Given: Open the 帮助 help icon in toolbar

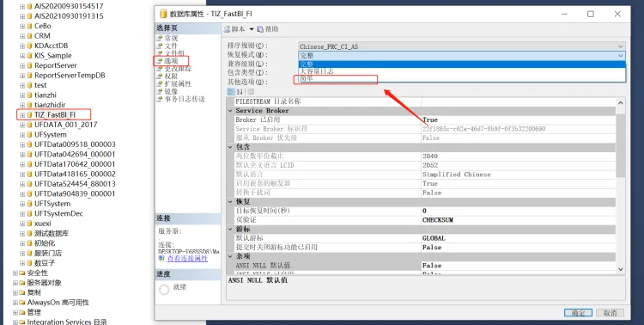Looking at the screenshot, I should click(x=260, y=29).
